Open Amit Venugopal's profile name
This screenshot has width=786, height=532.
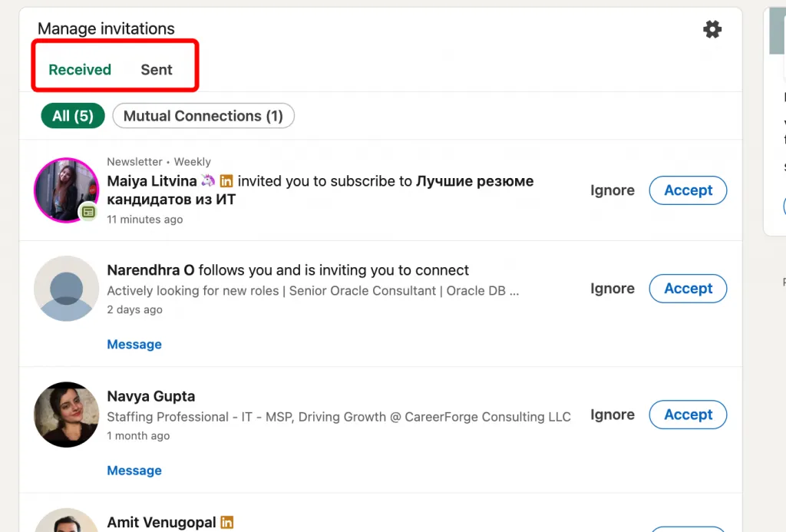161,523
